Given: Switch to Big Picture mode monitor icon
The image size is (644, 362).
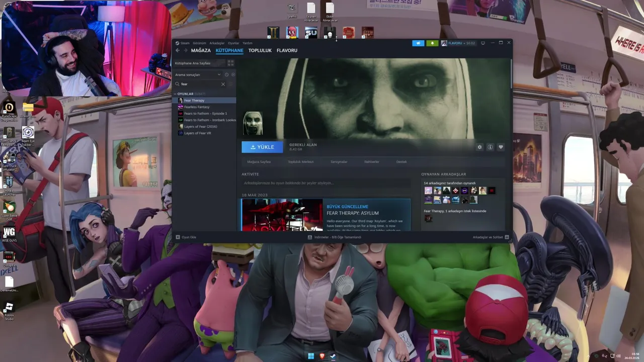Looking at the screenshot, I should pos(483,43).
